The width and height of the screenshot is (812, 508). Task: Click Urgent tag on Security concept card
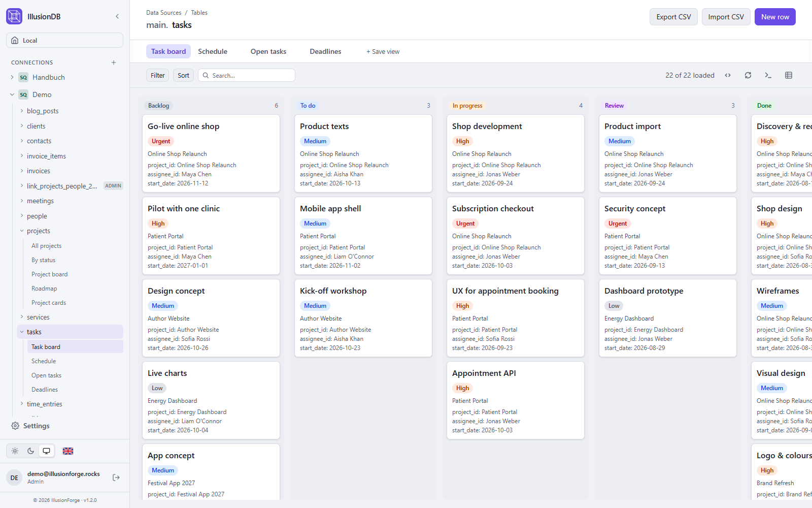(x=618, y=224)
